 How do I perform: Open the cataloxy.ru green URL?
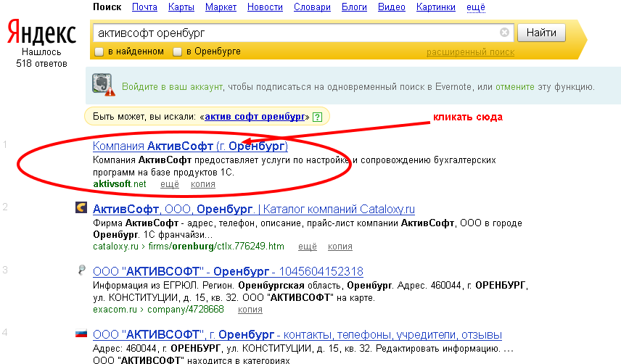point(189,247)
